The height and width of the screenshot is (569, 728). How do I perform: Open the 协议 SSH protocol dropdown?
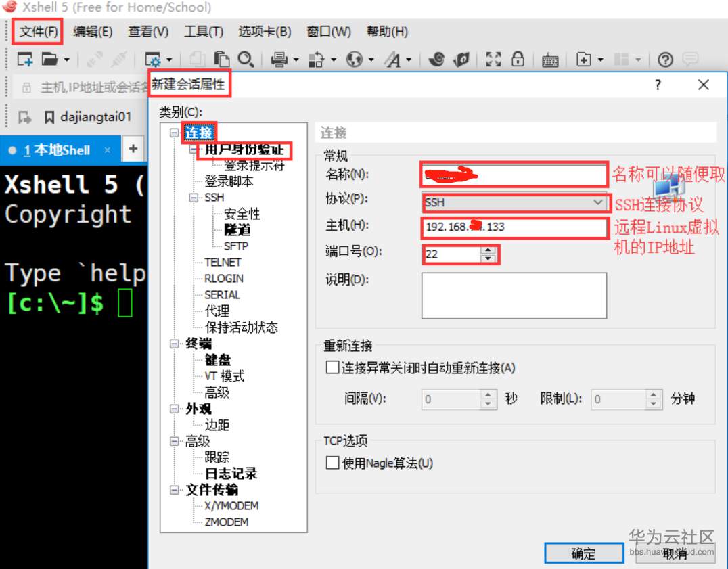point(598,202)
